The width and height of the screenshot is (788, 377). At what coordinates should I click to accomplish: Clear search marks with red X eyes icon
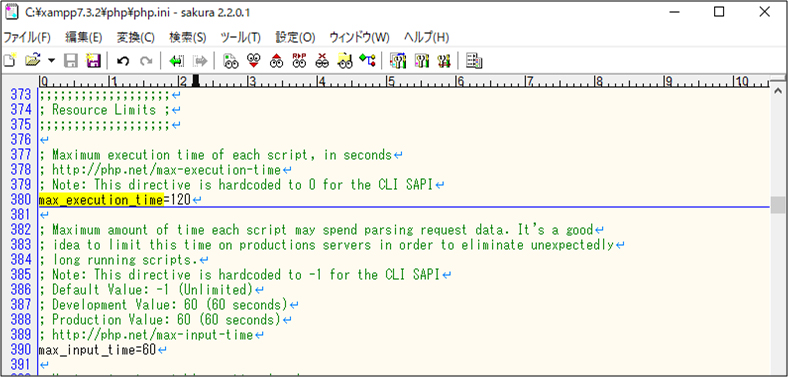tap(322, 61)
